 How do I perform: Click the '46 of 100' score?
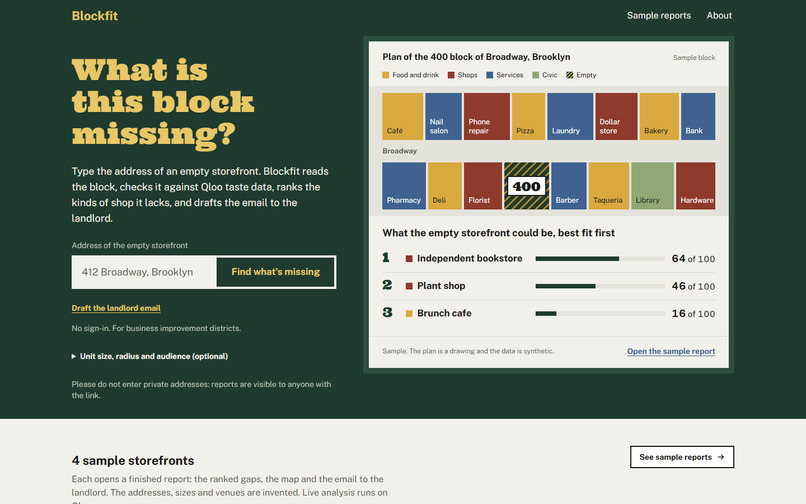[x=693, y=286]
